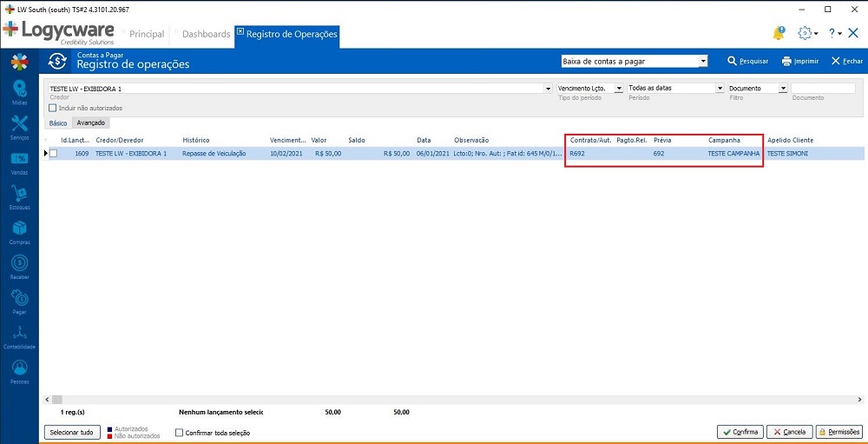Open the Vendas sidebar module
The width and height of the screenshot is (868, 444).
[x=19, y=162]
